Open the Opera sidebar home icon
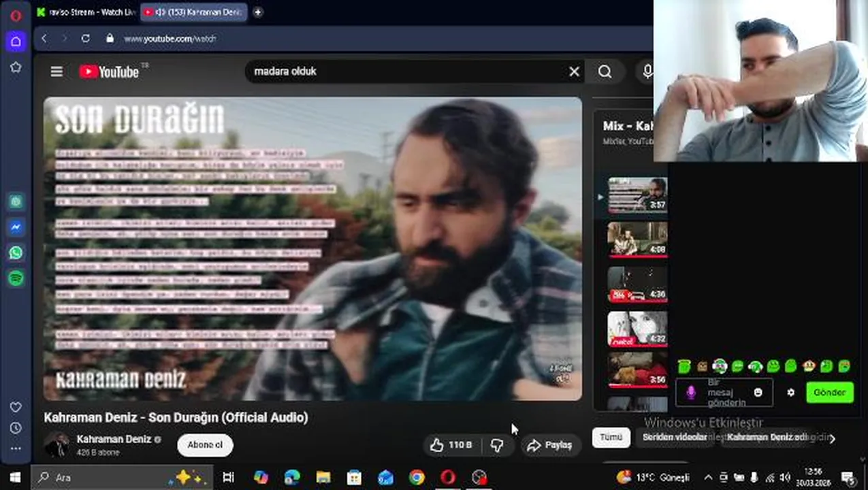This screenshot has height=490, width=868. [16, 42]
